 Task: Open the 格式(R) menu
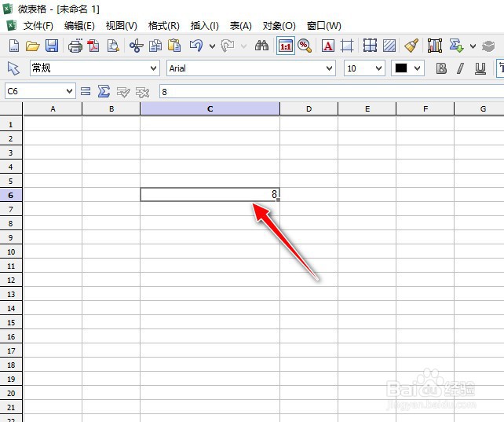coord(163,26)
